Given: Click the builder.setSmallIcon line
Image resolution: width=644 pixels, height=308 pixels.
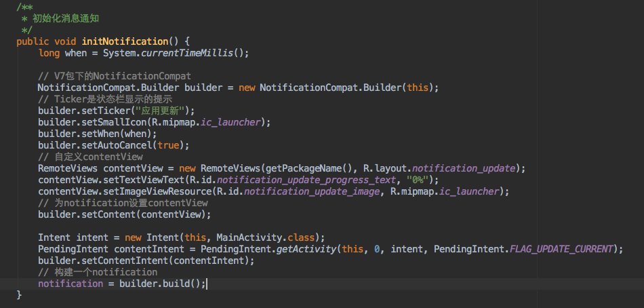Looking at the screenshot, I should 155,122.
